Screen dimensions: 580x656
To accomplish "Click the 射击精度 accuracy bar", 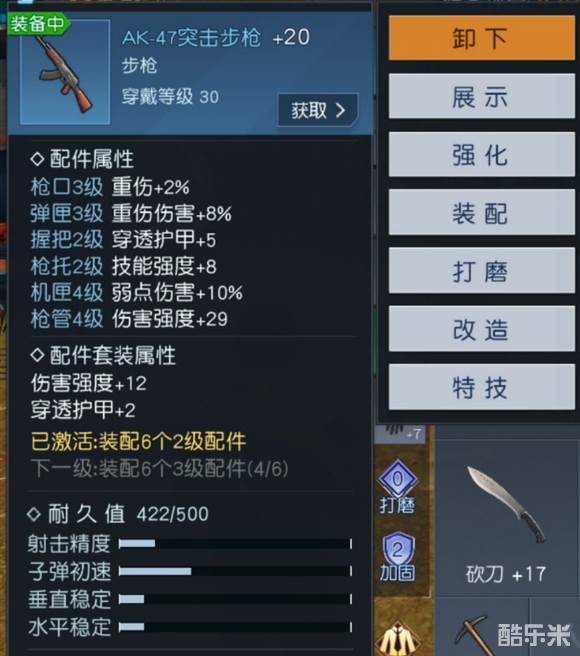I will pos(235,543).
